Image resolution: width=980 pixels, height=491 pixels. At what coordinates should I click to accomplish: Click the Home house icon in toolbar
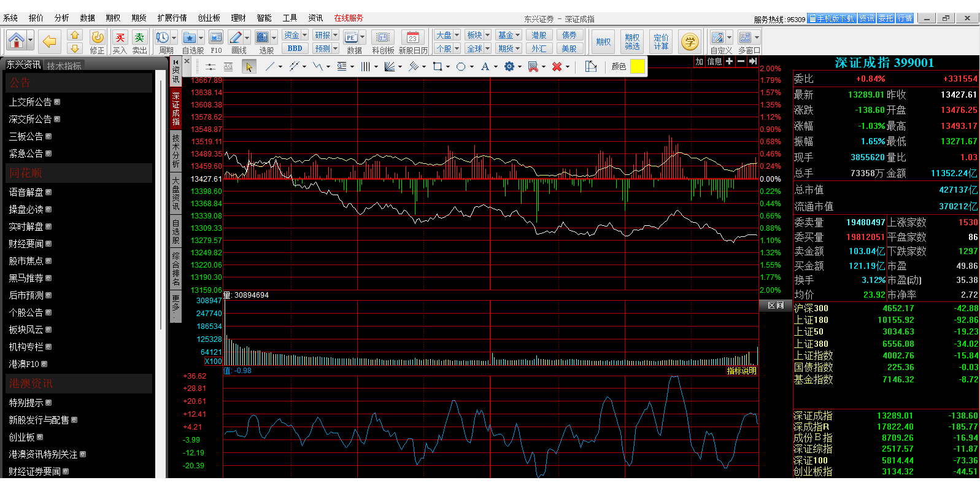point(17,41)
